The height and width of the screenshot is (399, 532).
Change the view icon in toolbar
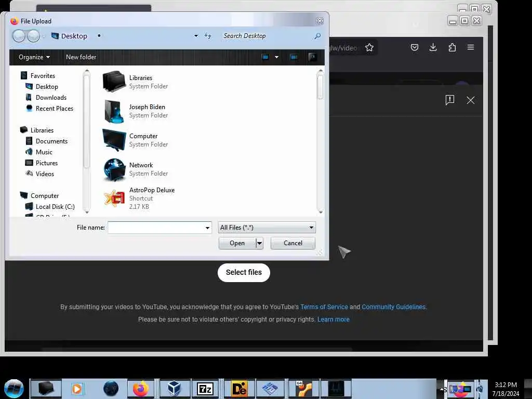pyautogui.click(x=265, y=57)
